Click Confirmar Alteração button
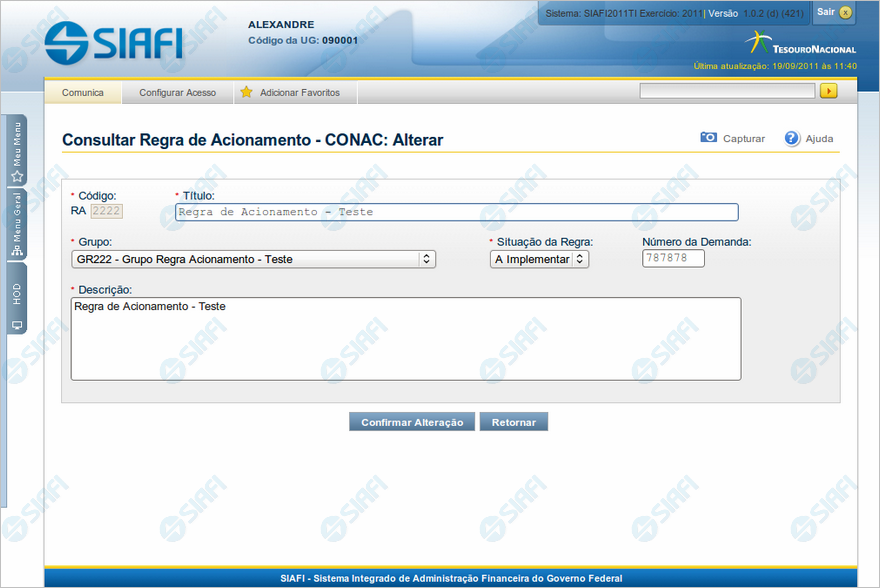Screen dimensions: 880x588 pos(411,422)
